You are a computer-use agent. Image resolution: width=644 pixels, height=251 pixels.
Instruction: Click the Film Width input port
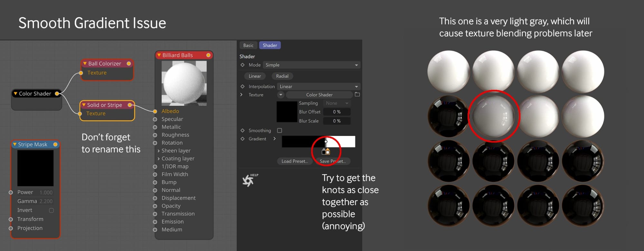pos(155,174)
